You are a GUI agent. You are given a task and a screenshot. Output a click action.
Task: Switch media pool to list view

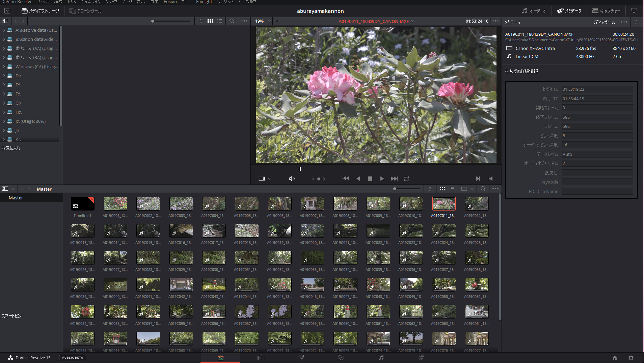(x=452, y=189)
